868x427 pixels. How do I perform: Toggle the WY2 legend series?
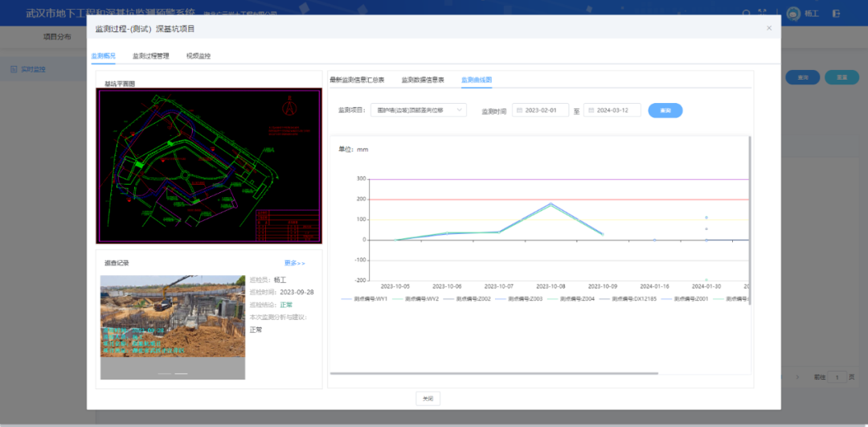click(416, 298)
